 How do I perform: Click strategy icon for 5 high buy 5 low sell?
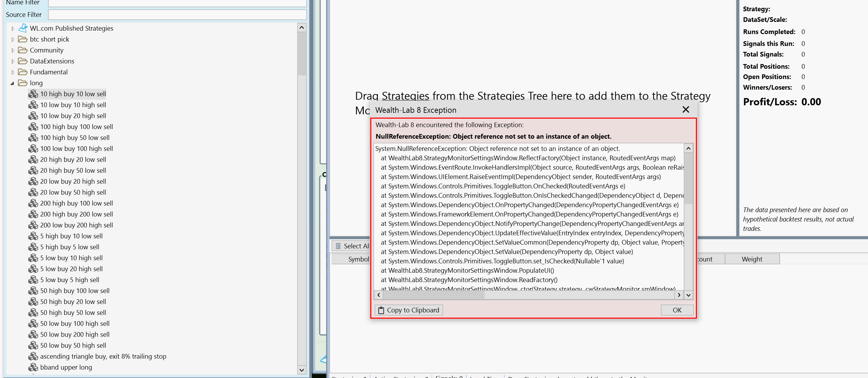point(33,247)
